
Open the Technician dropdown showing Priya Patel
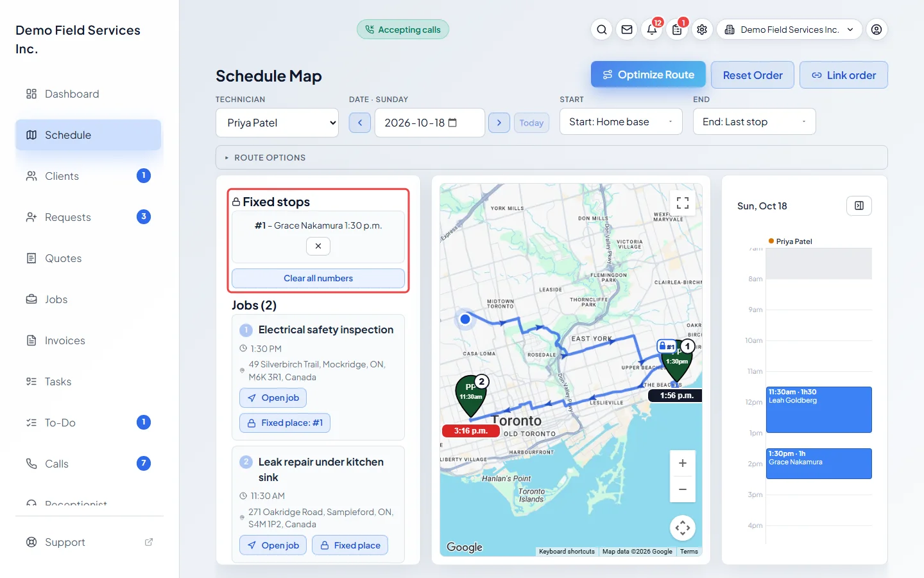click(x=277, y=123)
